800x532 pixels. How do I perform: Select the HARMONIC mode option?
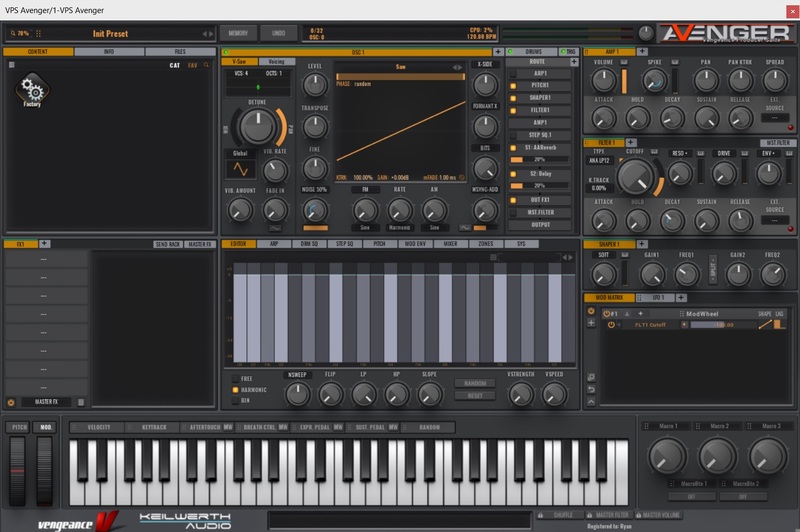point(236,389)
